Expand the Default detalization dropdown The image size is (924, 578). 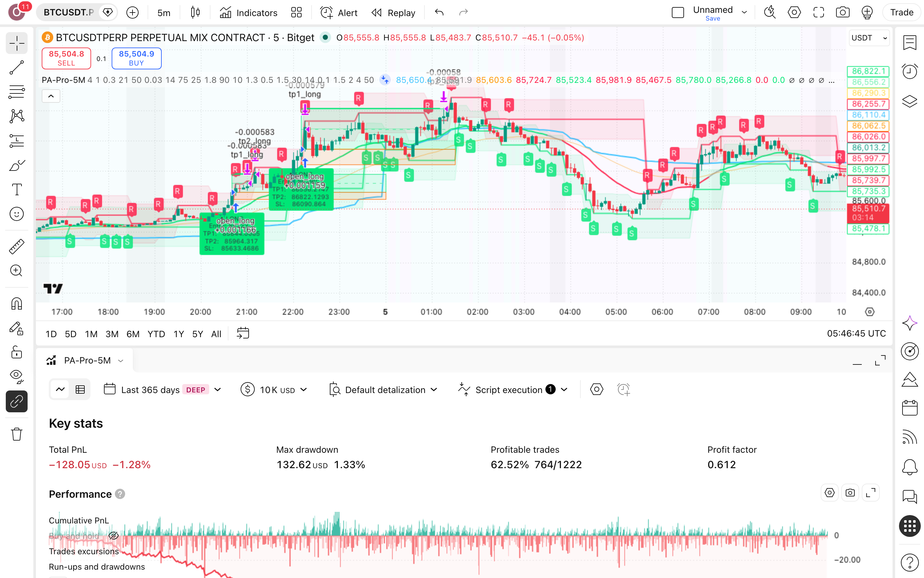pyautogui.click(x=383, y=390)
